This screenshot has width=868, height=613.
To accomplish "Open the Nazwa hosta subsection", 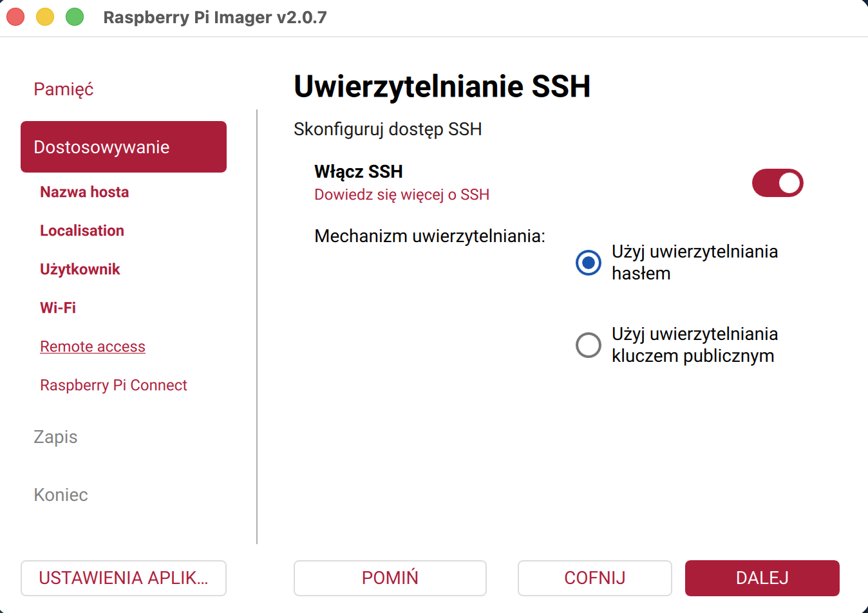I will 84,192.
